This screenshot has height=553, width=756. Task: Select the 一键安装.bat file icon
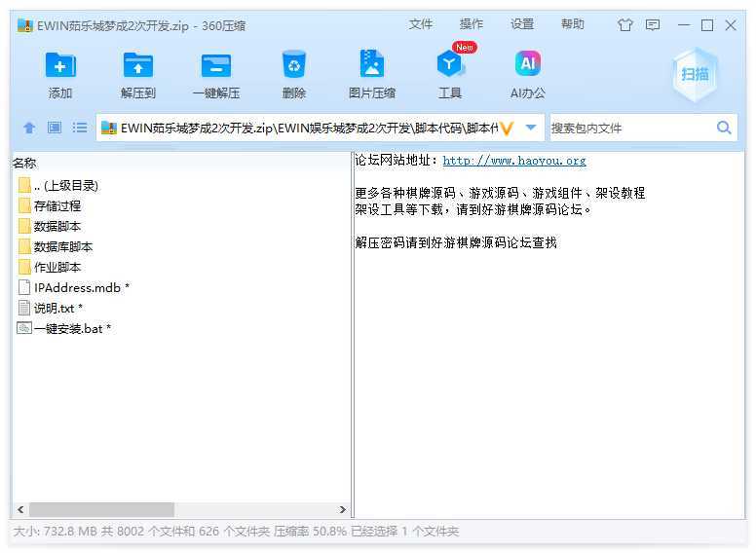tap(24, 328)
